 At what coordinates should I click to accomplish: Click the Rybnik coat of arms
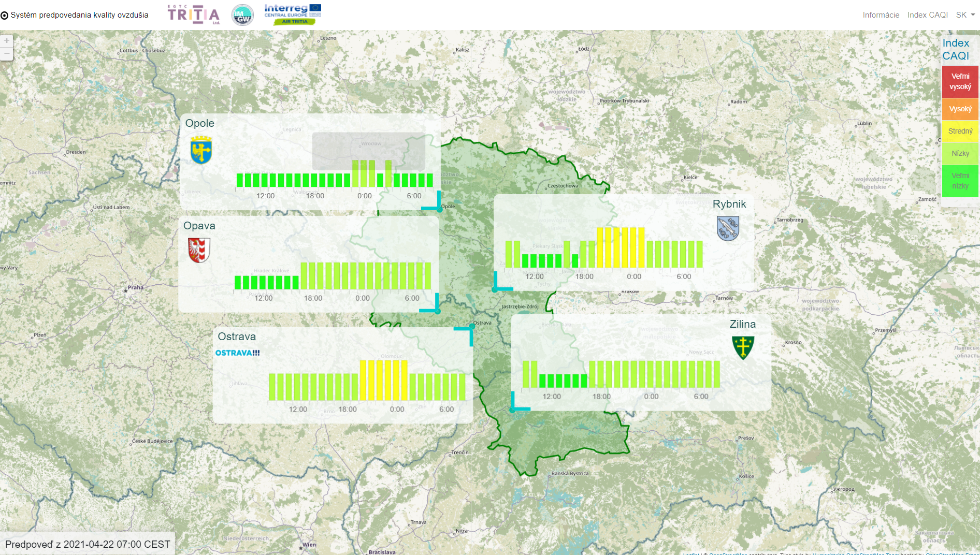728,228
